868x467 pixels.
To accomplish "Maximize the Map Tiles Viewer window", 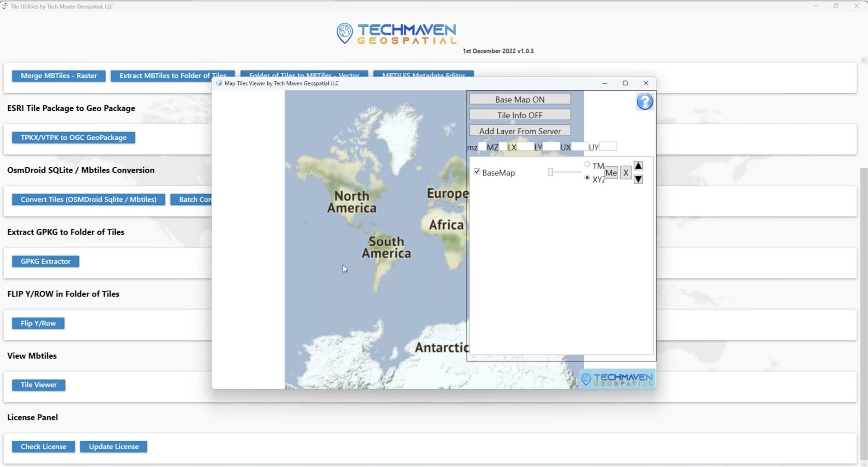I will (625, 83).
